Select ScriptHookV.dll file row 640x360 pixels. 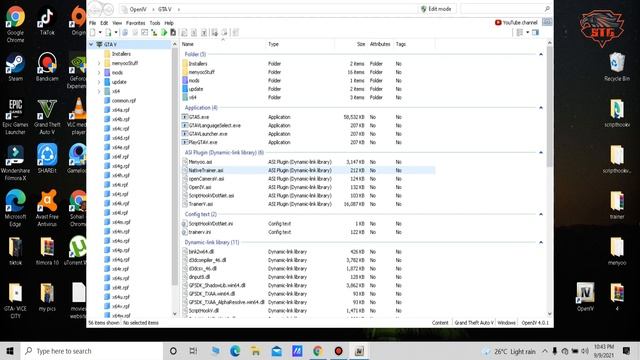(x=308, y=311)
